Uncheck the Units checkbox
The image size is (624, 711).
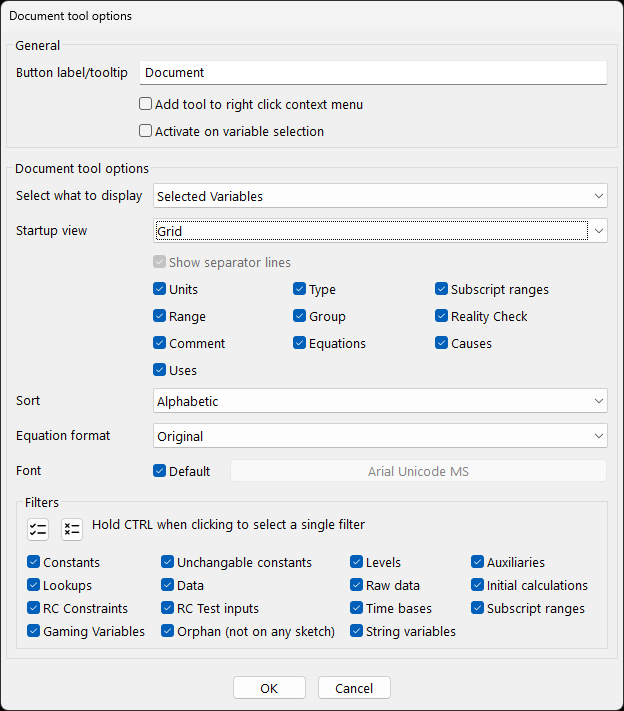point(160,289)
